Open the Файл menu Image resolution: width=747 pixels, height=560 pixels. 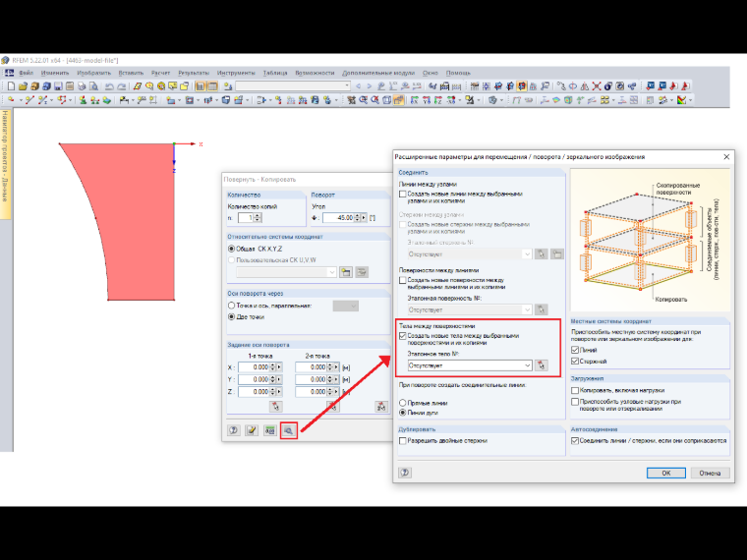(x=27, y=73)
